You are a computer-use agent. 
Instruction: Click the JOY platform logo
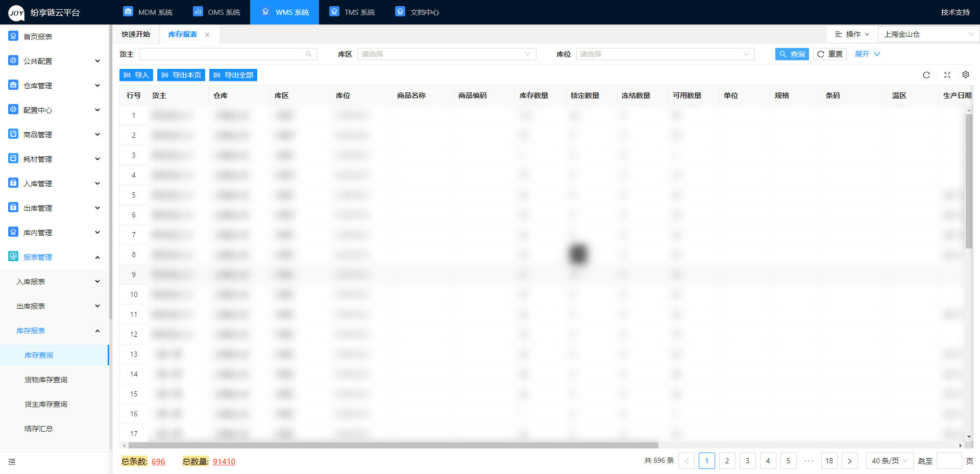(16, 13)
